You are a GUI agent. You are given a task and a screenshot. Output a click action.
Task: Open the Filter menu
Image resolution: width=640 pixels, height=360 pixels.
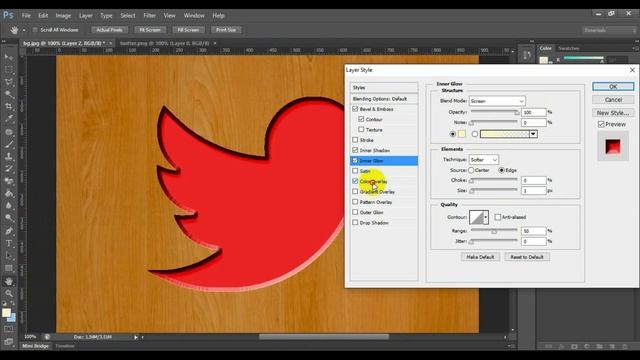149,16
